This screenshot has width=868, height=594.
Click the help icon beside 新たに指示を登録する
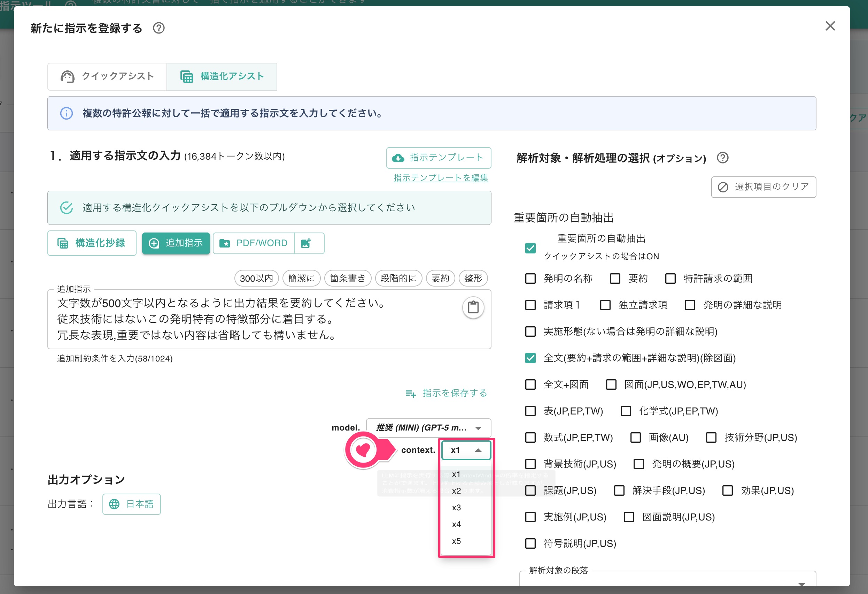159,28
